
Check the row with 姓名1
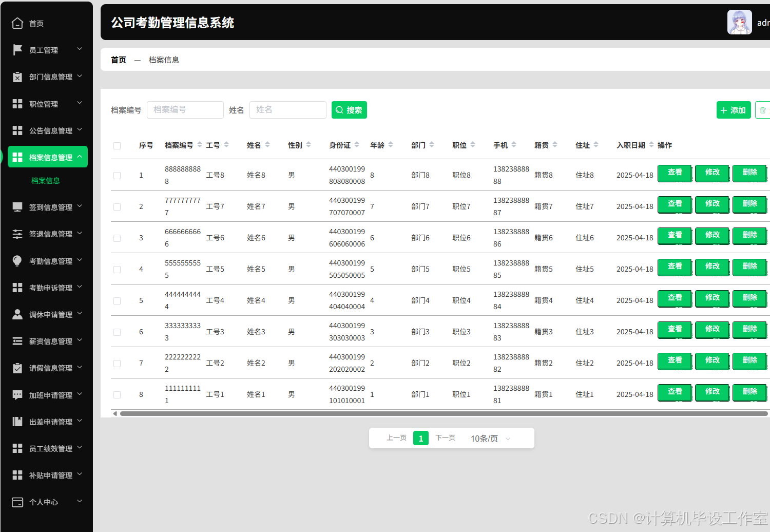[117, 394]
